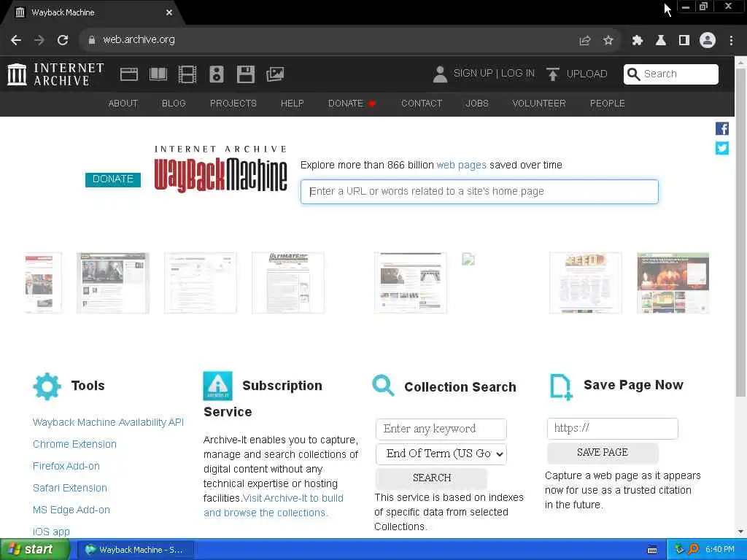The image size is (747, 560).
Task: Expand the End Of Term collection dropdown
Action: [441, 454]
